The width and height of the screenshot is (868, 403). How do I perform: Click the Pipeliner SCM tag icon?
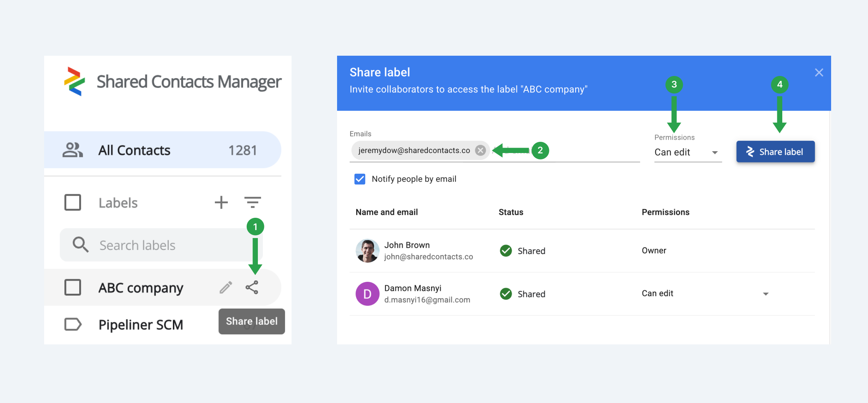(x=73, y=324)
